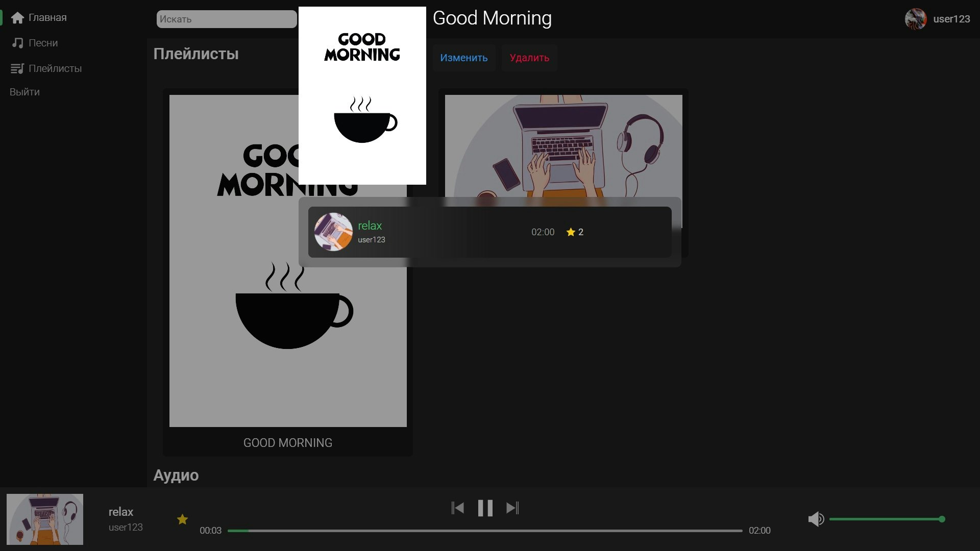
Task: Click the relax title in the player bar
Action: click(x=121, y=512)
